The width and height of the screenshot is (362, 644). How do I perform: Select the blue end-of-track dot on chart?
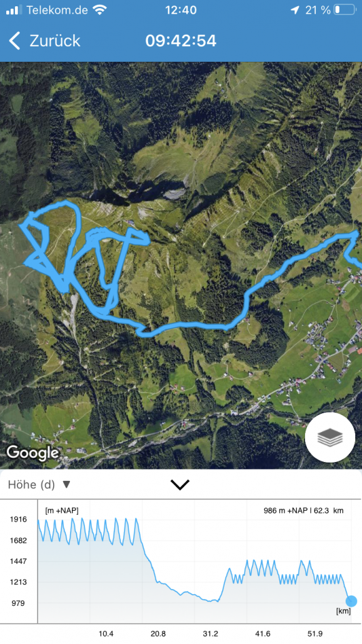(x=351, y=601)
